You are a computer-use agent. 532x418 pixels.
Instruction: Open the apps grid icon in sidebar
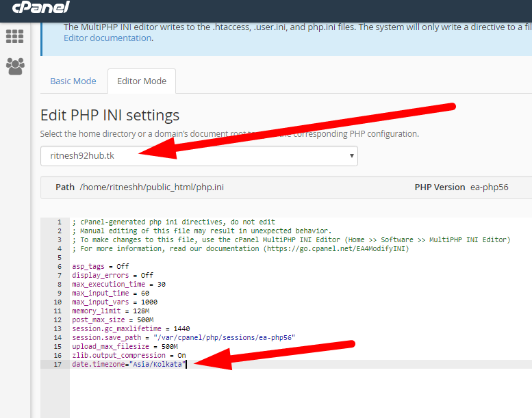coord(14,36)
